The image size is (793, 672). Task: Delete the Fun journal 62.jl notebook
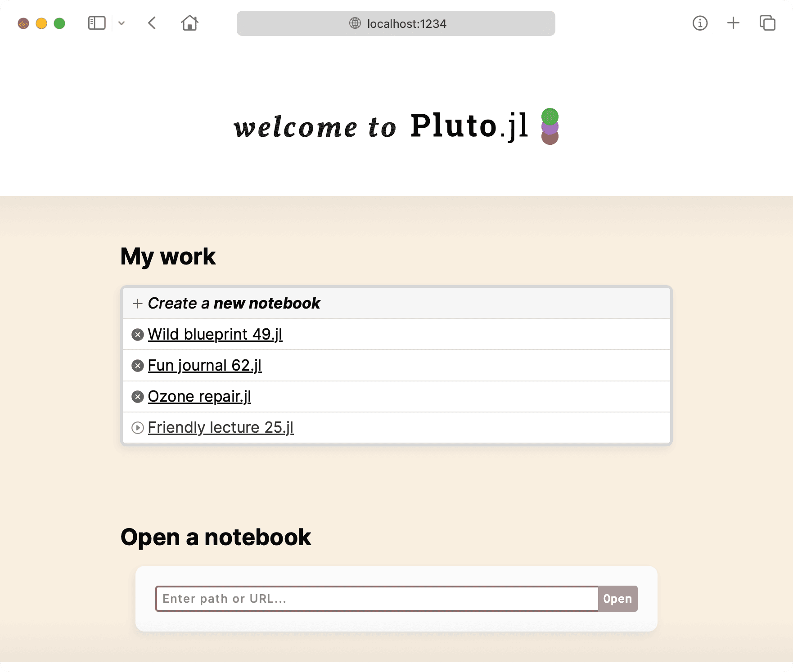click(138, 365)
